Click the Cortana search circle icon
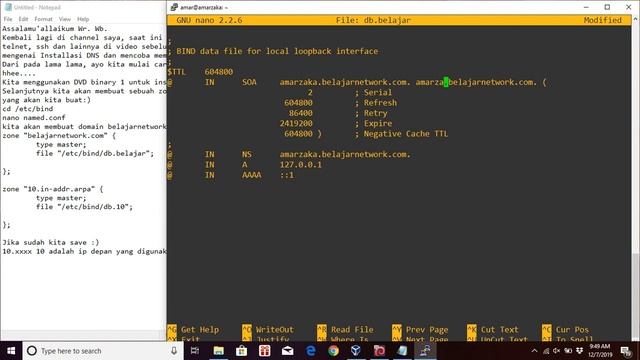Screen dimensions: 640x360 tap(31, 351)
